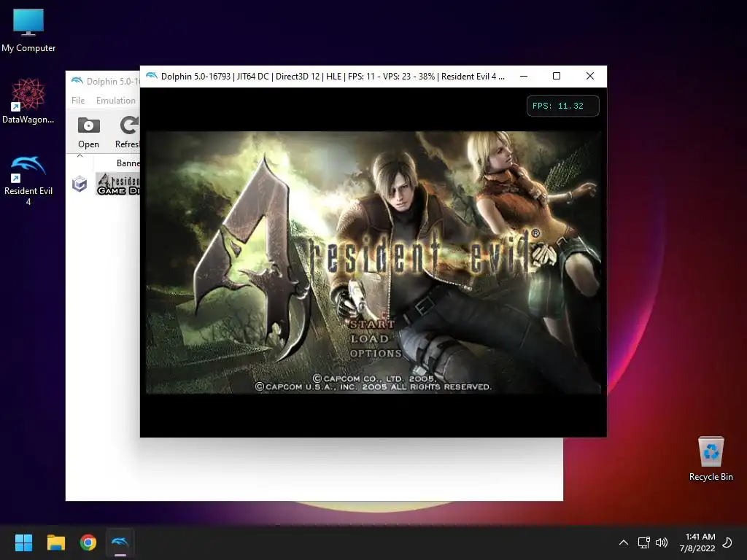Open Google Chrome from the taskbar
This screenshot has height=560, width=747.
(88, 542)
